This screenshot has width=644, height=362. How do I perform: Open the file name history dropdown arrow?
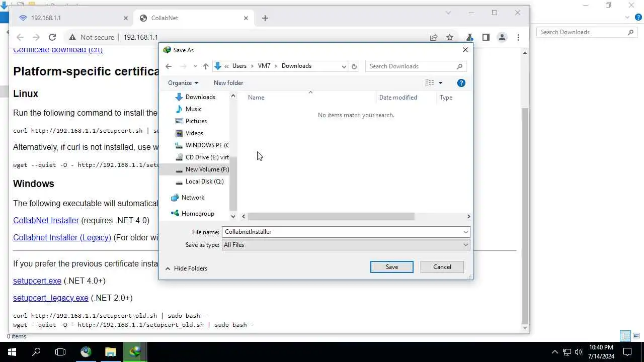(466, 232)
